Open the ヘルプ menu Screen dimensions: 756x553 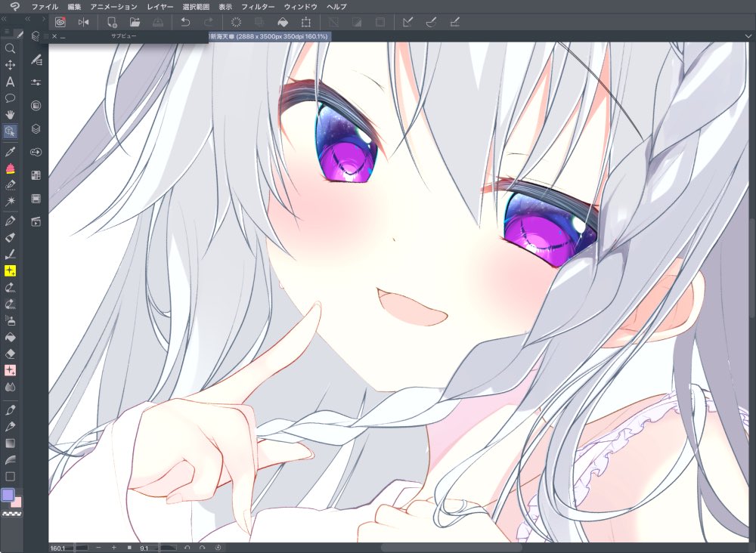tap(336, 7)
